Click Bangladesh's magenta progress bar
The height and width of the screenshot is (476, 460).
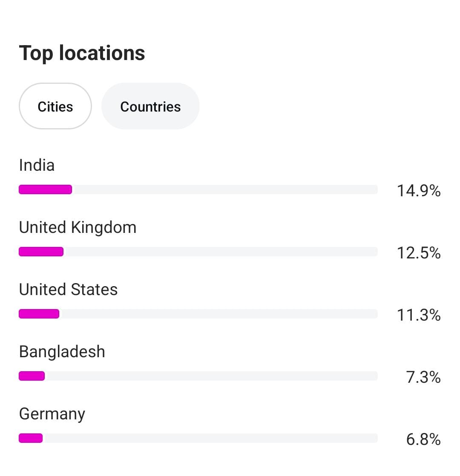[x=32, y=376]
